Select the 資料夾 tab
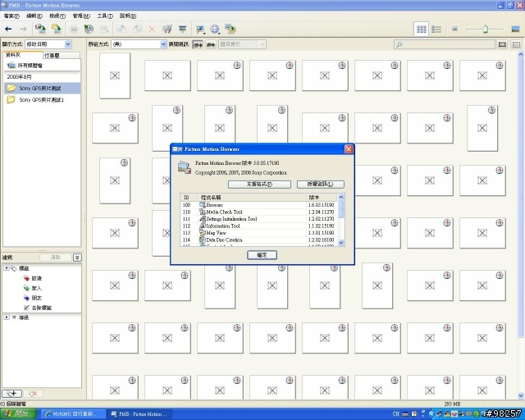The image size is (525, 420). pyautogui.click(x=23, y=55)
